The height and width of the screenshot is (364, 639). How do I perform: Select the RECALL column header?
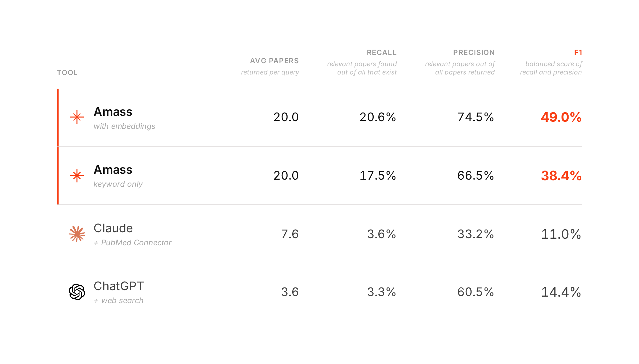[382, 53]
